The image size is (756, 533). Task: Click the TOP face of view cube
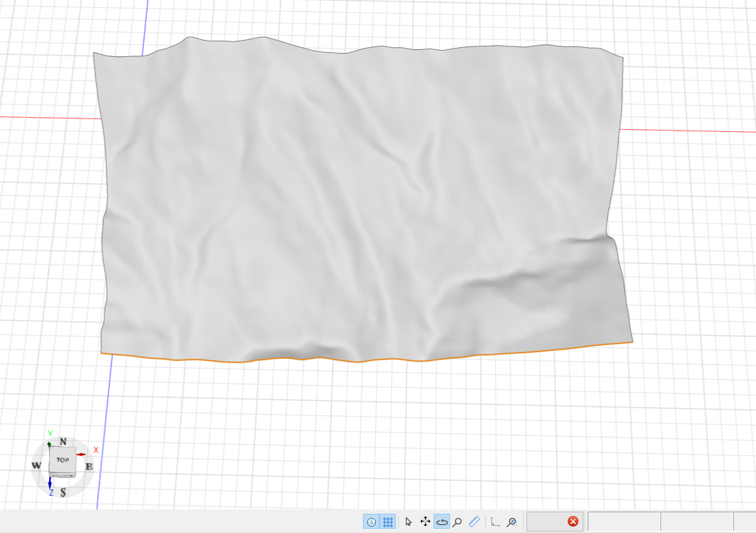click(x=62, y=460)
